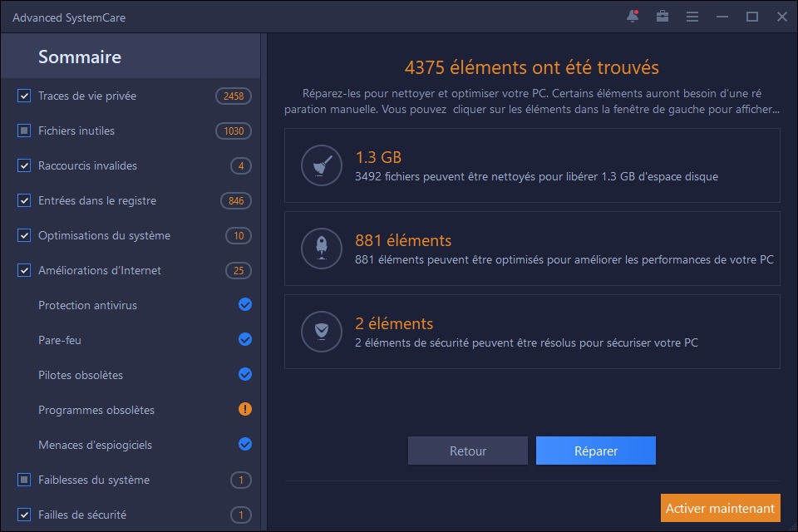Image resolution: width=798 pixels, height=532 pixels.
Task: Click the Retour button
Action: (468, 451)
